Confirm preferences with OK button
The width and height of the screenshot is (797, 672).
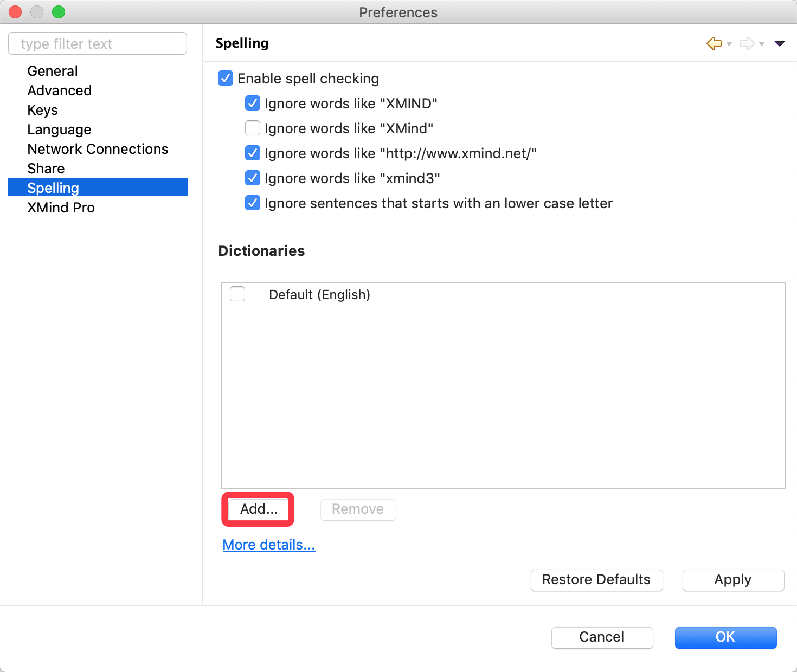pos(725,637)
